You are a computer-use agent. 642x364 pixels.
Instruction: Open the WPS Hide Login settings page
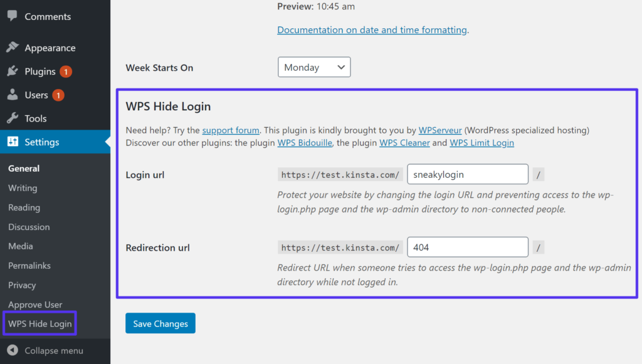tap(39, 323)
